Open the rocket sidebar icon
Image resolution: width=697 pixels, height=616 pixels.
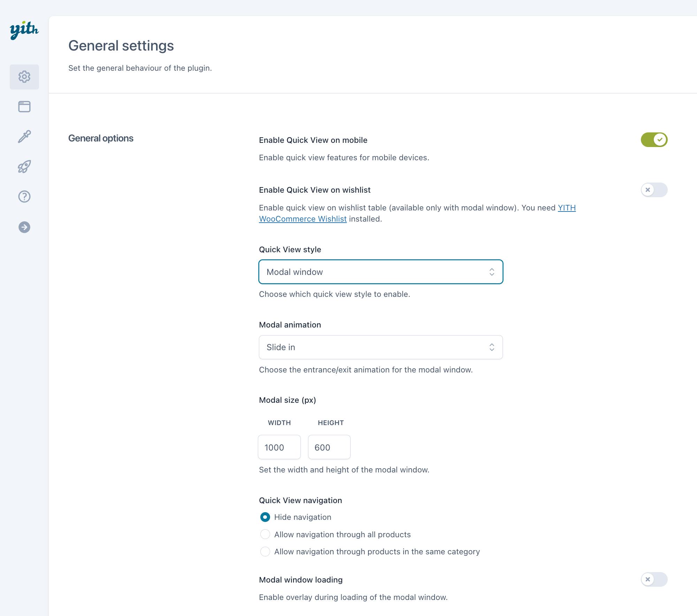click(x=24, y=167)
